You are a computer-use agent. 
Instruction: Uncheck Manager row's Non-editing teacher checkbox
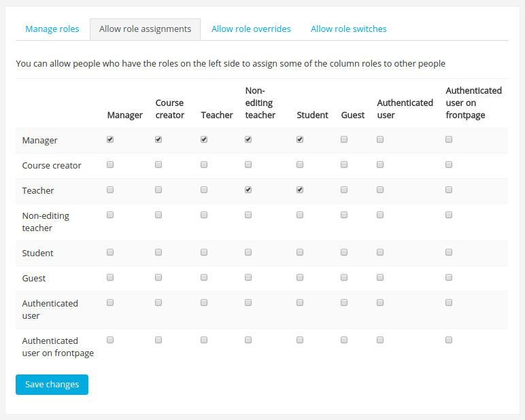248,139
